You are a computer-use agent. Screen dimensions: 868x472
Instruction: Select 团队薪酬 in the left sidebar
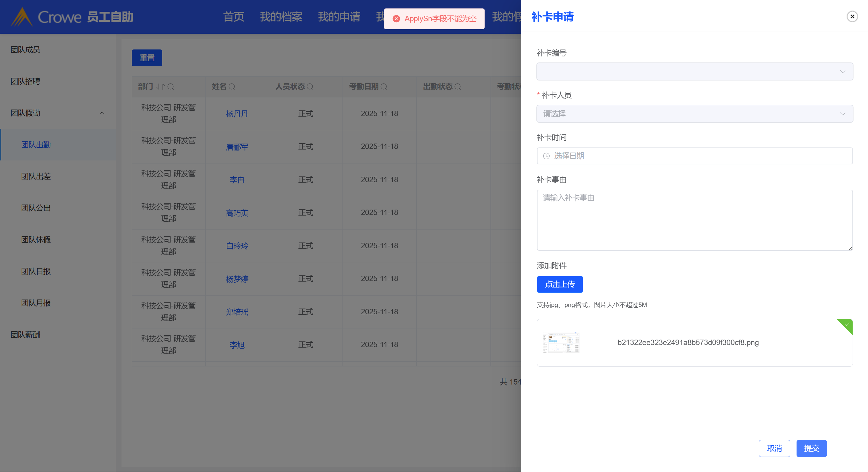pos(25,335)
